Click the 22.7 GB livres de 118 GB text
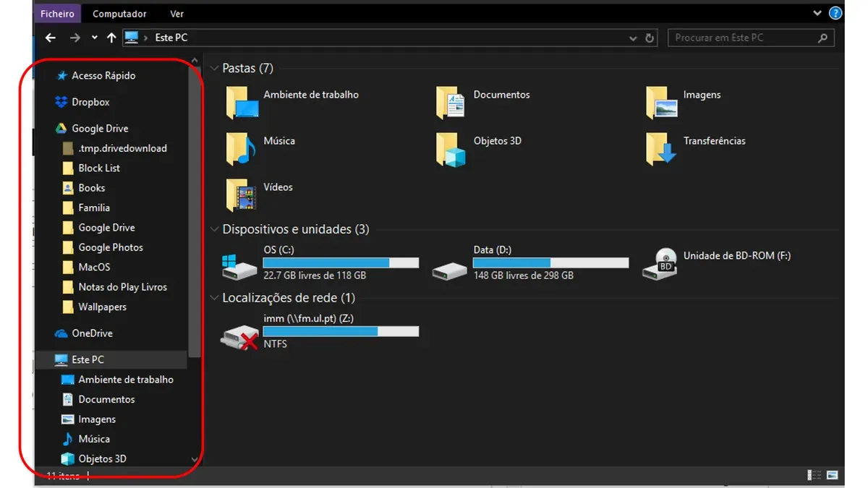The height and width of the screenshot is (488, 868). (x=315, y=275)
